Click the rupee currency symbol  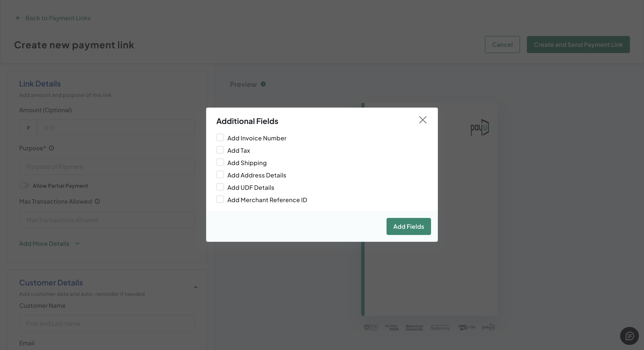click(x=28, y=128)
